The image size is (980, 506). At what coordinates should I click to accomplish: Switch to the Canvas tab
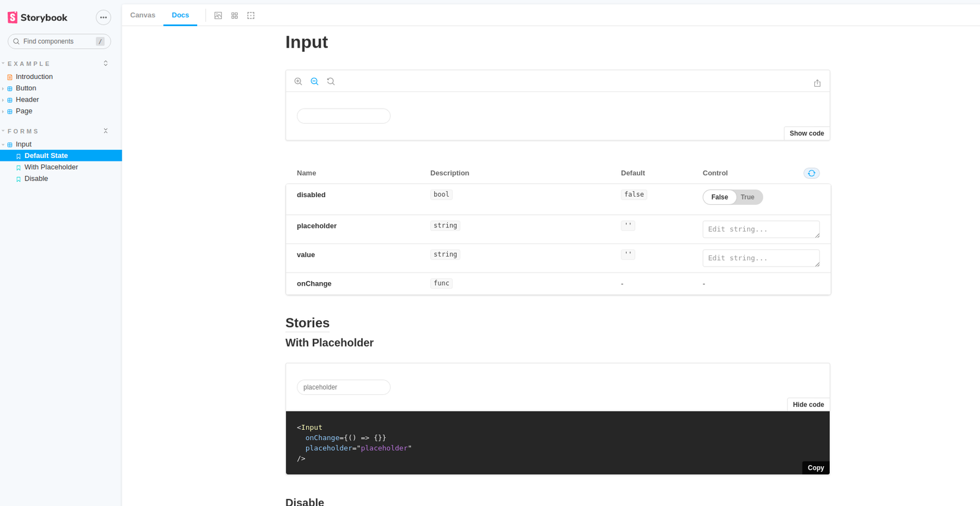143,15
